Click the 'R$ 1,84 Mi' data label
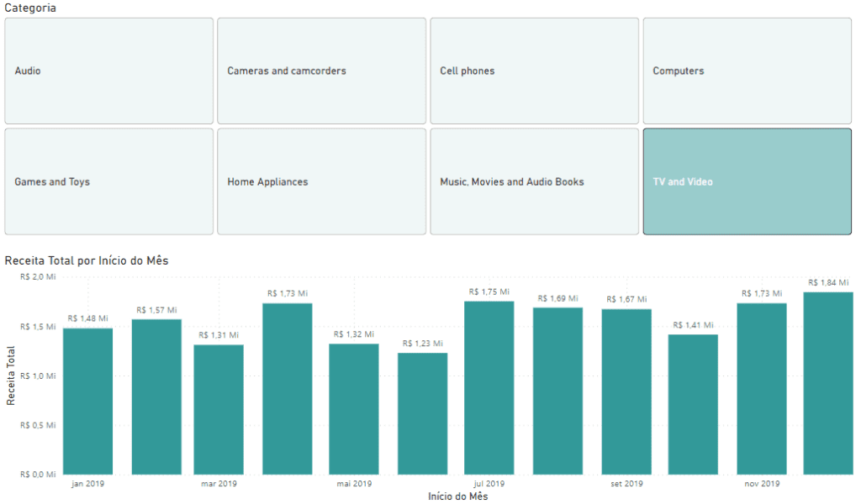 point(828,283)
